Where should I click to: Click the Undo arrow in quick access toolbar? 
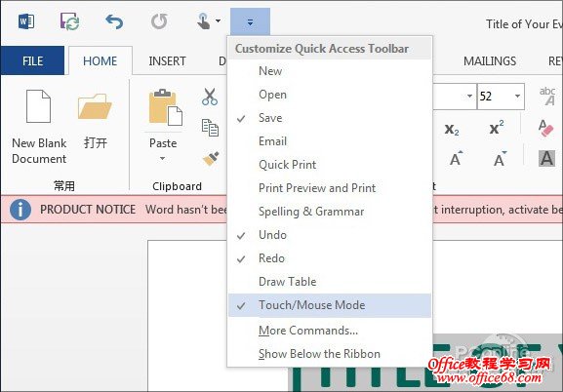click(114, 21)
